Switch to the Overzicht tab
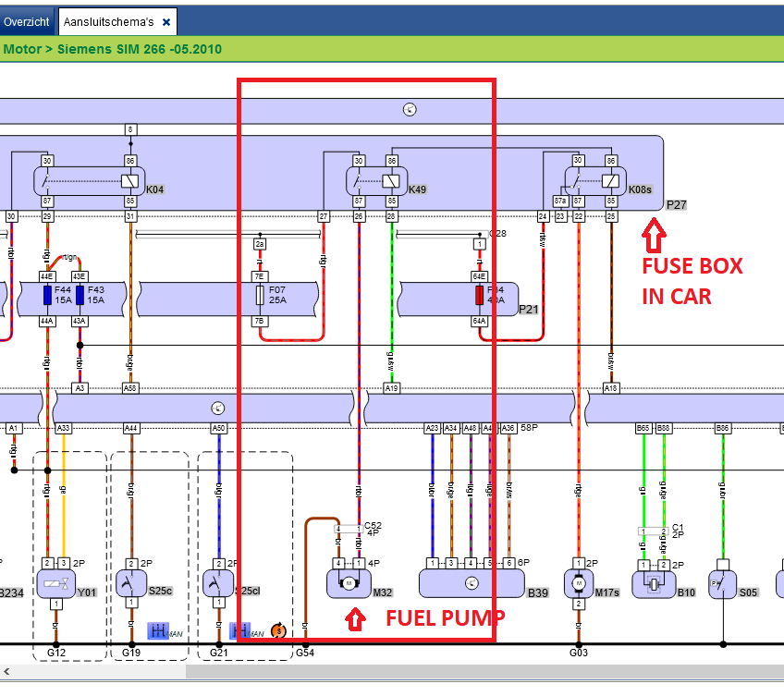Viewport: 784px width, 696px height. point(27,21)
